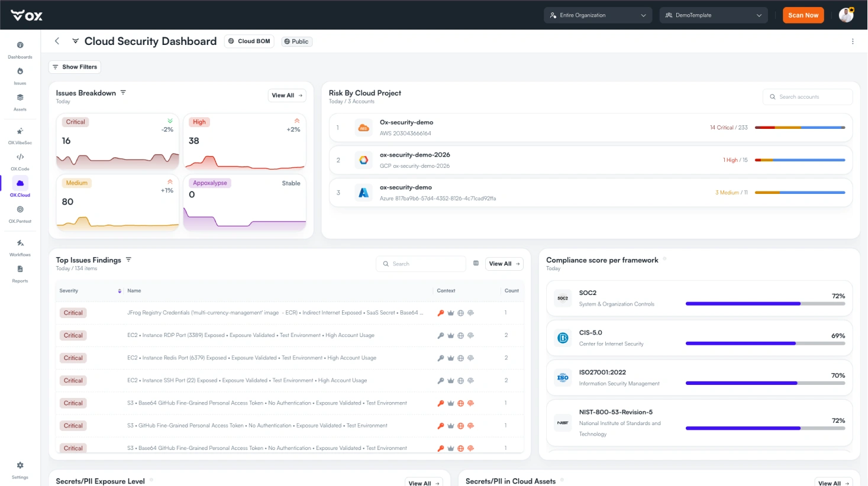The width and height of the screenshot is (868, 486).
Task: Click filter icon beside Top Issues Findings
Action: (128, 260)
